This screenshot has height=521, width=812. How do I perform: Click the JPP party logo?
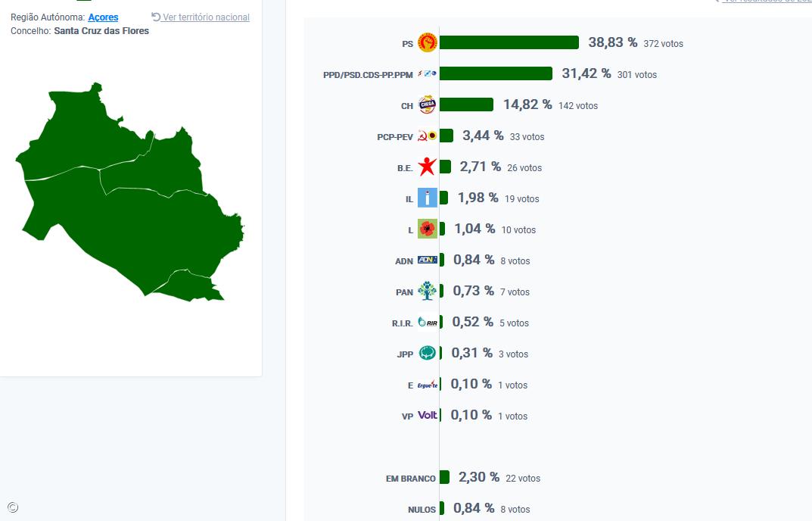(x=428, y=354)
